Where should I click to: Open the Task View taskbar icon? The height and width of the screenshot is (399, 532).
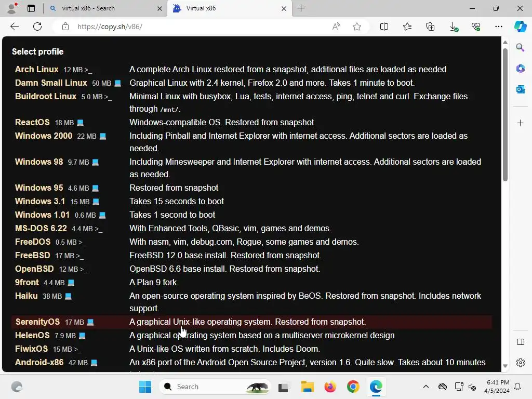(283, 387)
